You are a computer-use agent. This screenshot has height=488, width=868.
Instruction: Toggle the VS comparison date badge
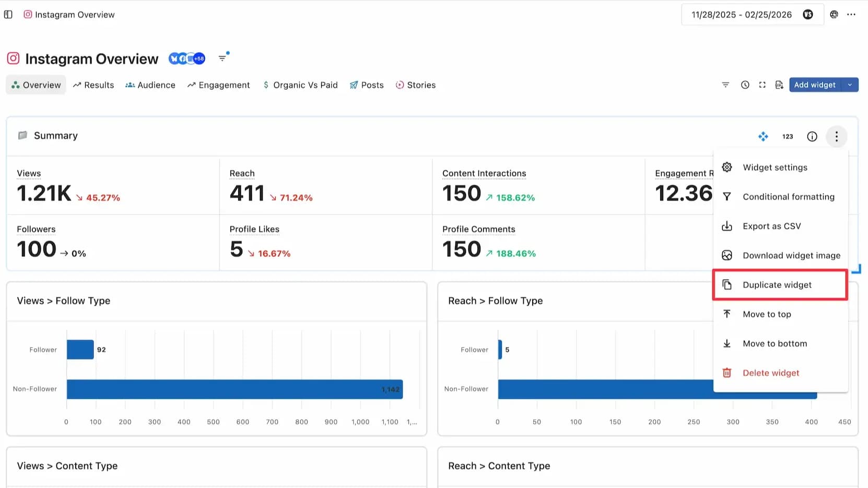click(x=807, y=15)
